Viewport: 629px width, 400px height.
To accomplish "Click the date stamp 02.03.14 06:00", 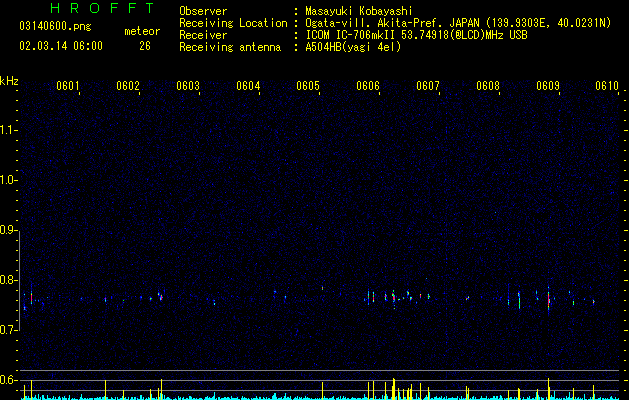I will 61,46.
